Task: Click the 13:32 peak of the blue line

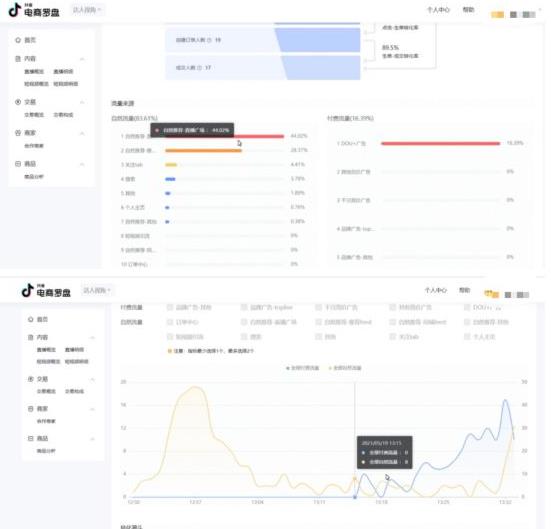Action: point(505,400)
